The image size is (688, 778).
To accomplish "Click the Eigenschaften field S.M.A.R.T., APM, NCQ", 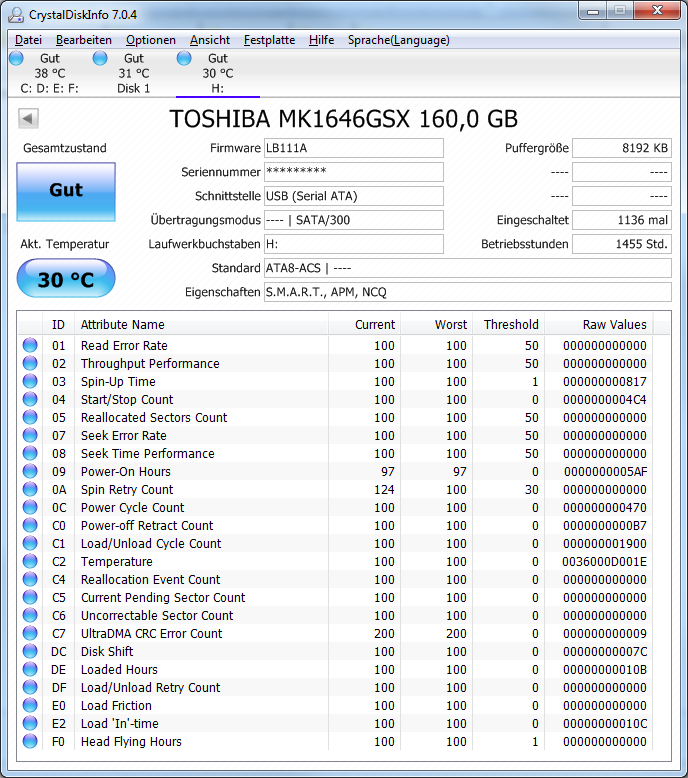I will pos(468,292).
